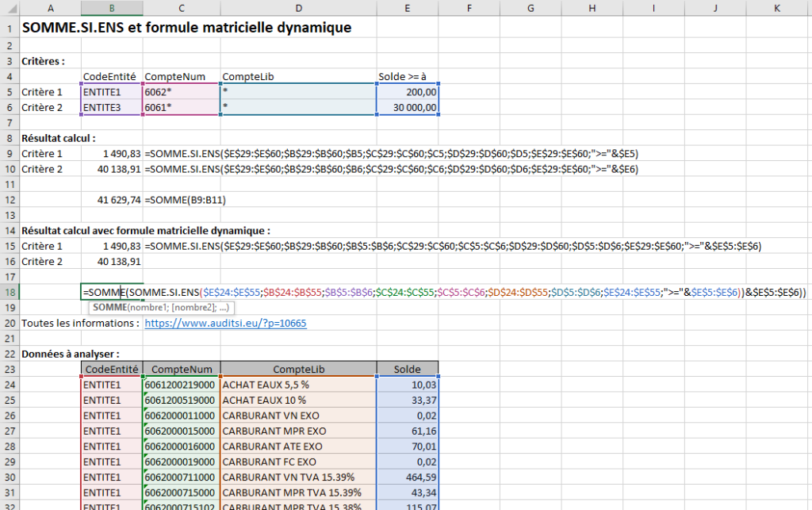Select the total cell 41 629,74
The width and height of the screenshot is (812, 510).
point(112,200)
